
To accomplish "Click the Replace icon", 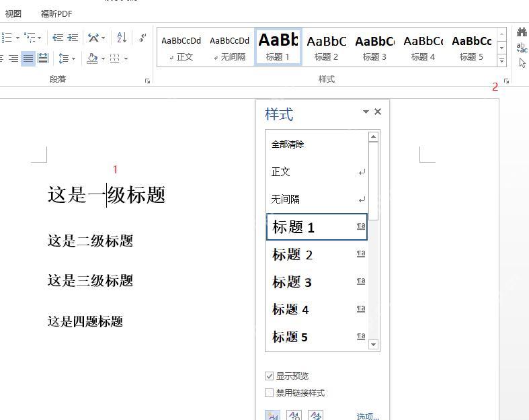I will pyautogui.click(x=522, y=48).
